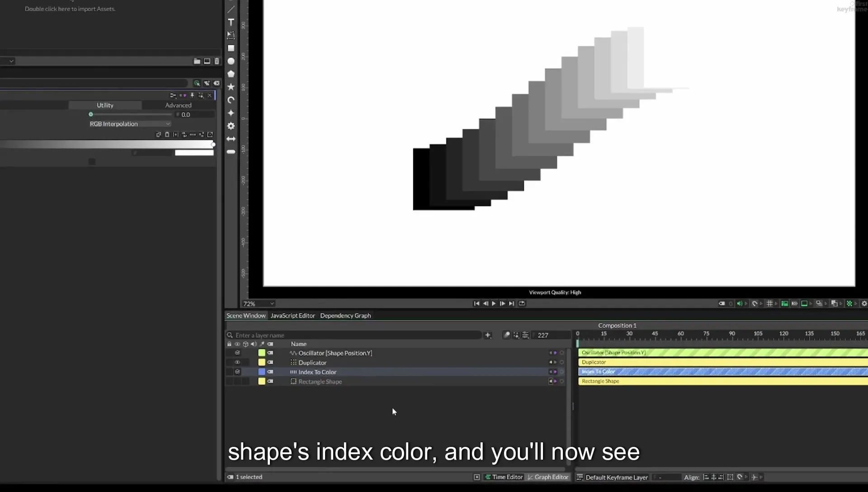Image resolution: width=868 pixels, height=492 pixels.
Task: Select the Capsule shape tool
Action: click(x=231, y=152)
